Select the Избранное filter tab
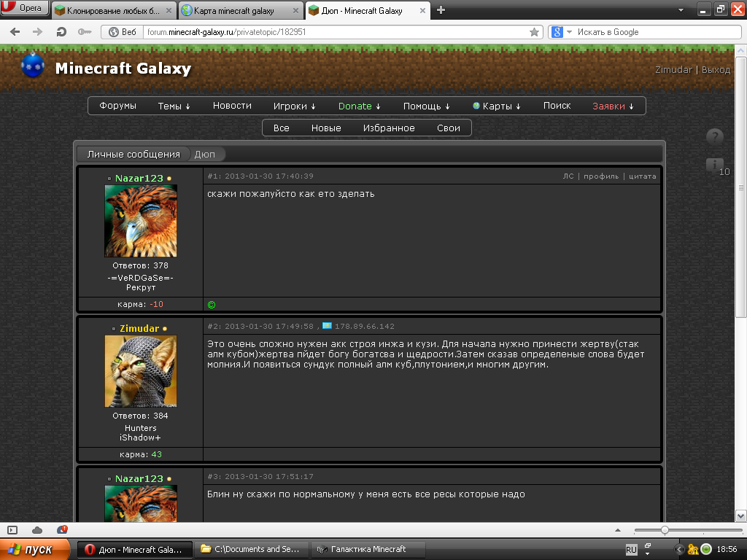Viewport: 747px width, 560px height. click(x=389, y=128)
